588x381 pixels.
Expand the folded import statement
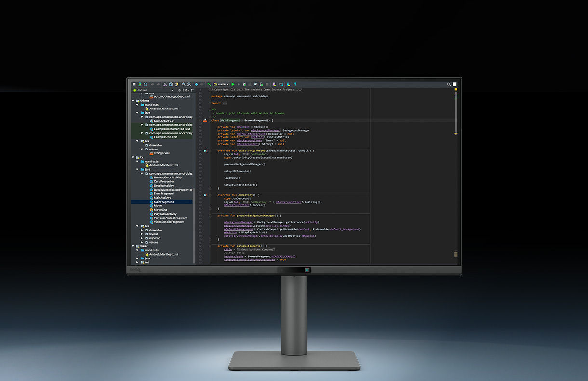pos(225,103)
